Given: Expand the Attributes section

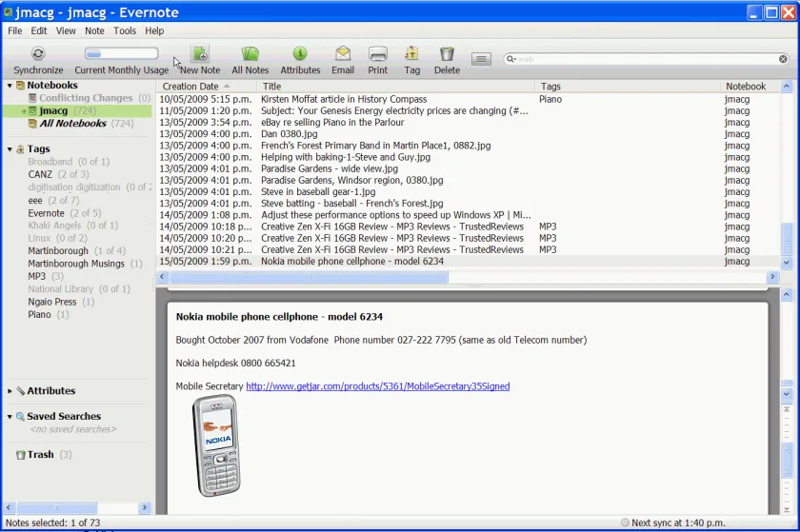Looking at the screenshot, I should point(10,391).
